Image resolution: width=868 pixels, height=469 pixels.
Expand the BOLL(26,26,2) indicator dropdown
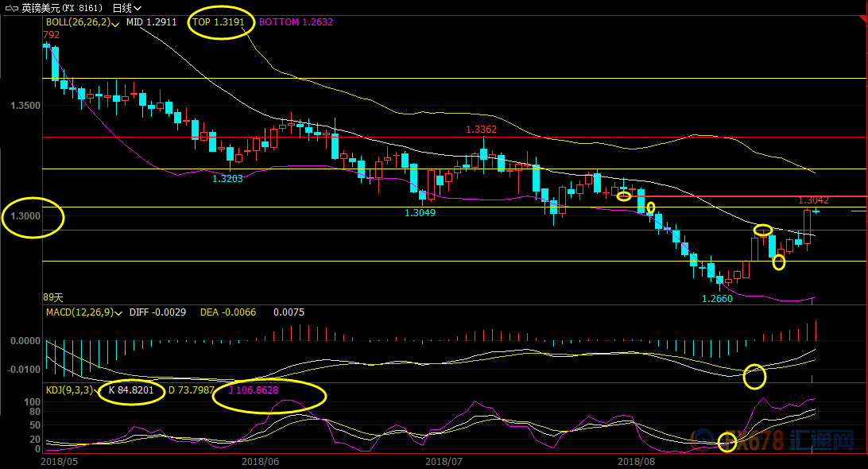click(116, 23)
